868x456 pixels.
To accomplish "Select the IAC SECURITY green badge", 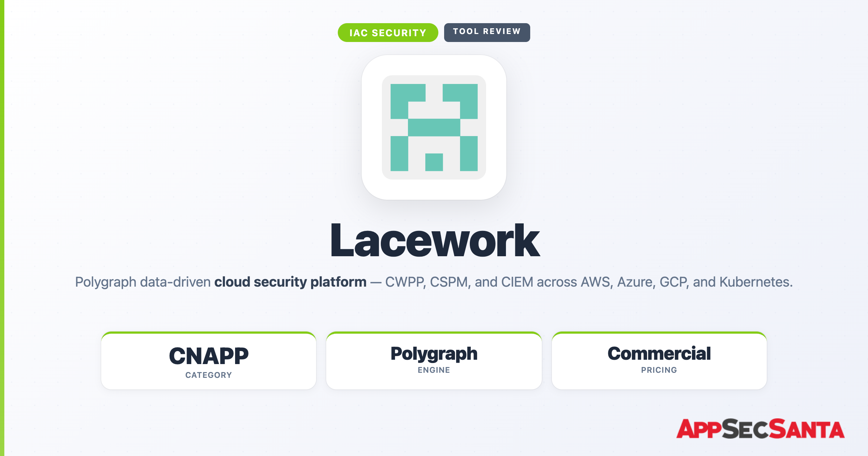I will coord(388,33).
